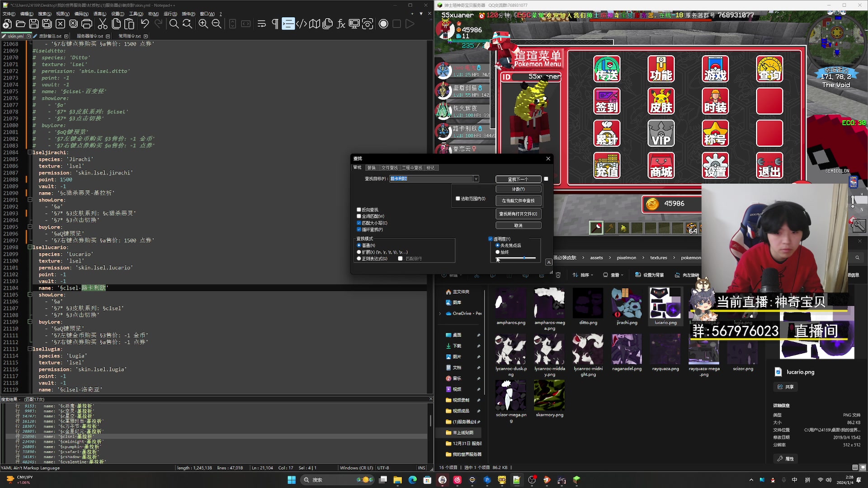This screenshot has width=868, height=488.
Task: Switch to 服务器指令.txt document tab
Action: click(x=90, y=36)
